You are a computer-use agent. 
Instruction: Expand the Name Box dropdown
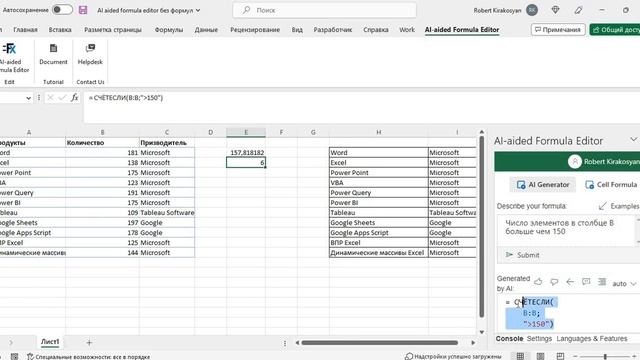[28, 98]
